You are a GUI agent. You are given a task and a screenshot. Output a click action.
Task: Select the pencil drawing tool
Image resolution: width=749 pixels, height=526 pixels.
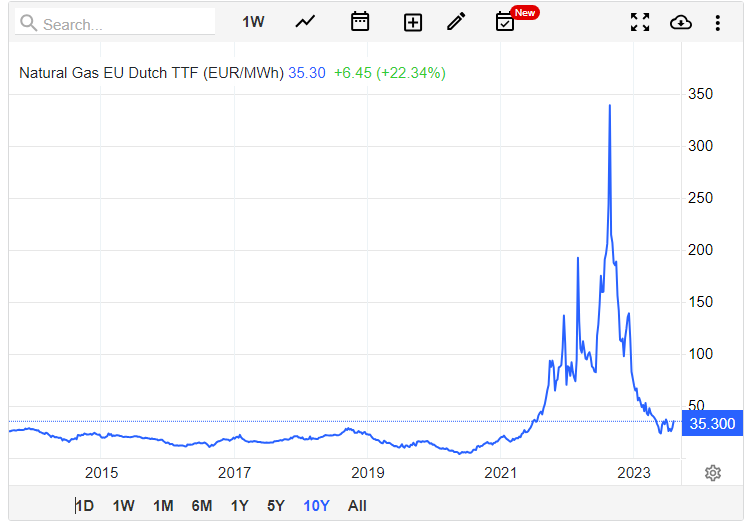pos(456,22)
